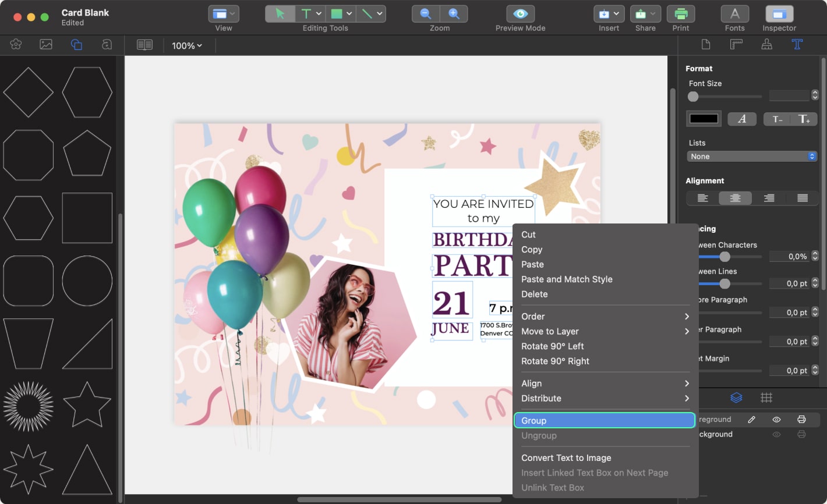Show the grid panel icon
The height and width of the screenshot is (504, 827).
(x=766, y=397)
